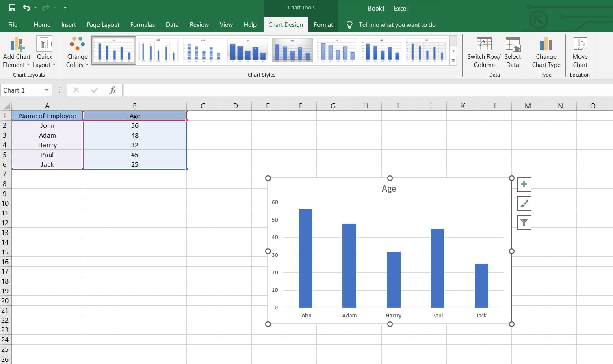This screenshot has width=613, height=364.
Task: Open the Formulas ribbon tab
Action: point(142,25)
